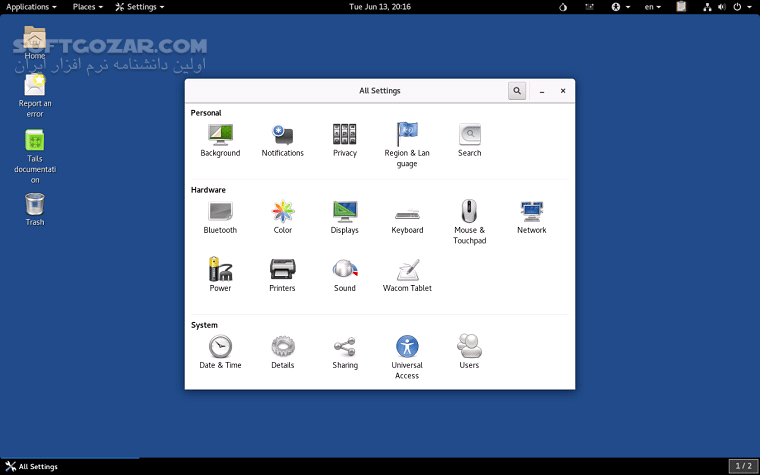Viewport: 760px width, 475px height.
Task: Open Bluetooth settings
Action: 220,213
